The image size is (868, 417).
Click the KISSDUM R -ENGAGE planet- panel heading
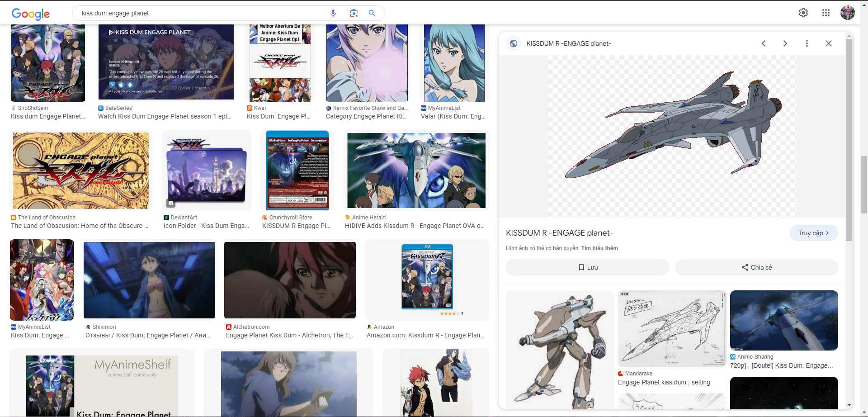559,233
